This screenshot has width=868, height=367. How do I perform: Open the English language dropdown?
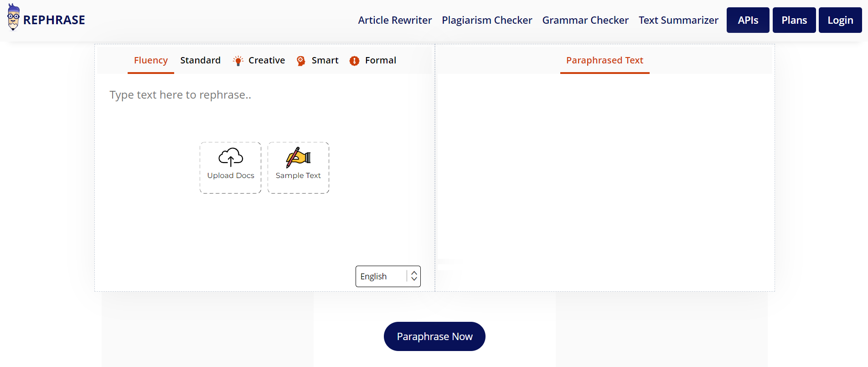pyautogui.click(x=388, y=276)
